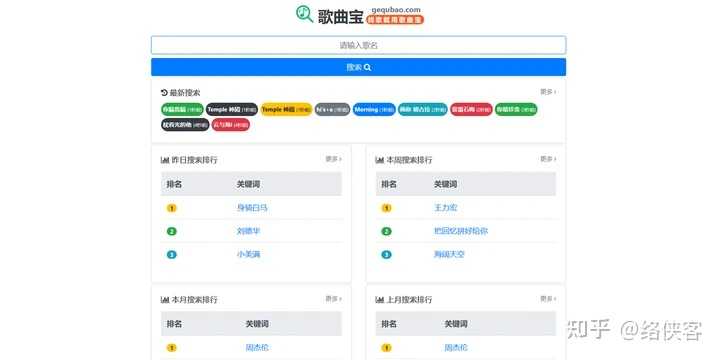Open 更多 link in 最新搜索 section
Screen dimensions: 720x360
pos(548,92)
